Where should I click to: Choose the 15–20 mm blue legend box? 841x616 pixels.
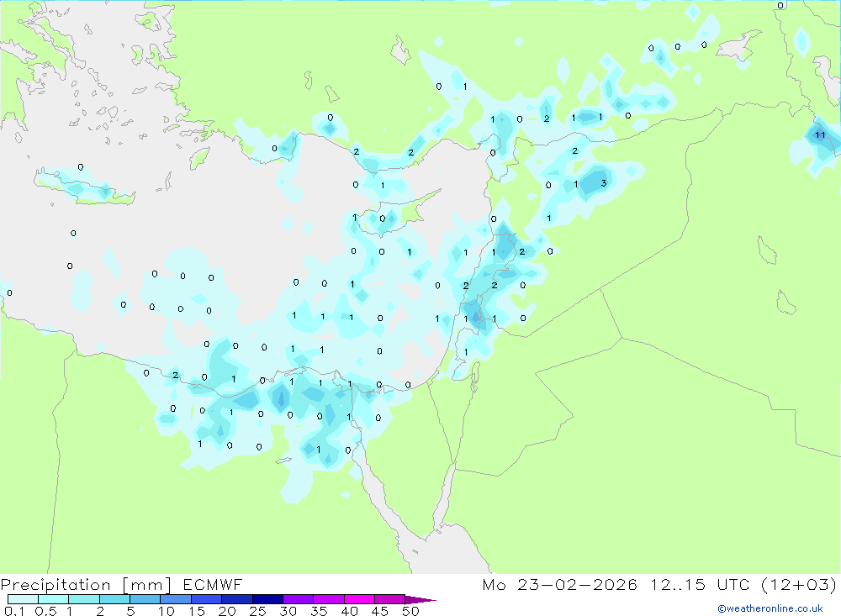click(x=207, y=599)
